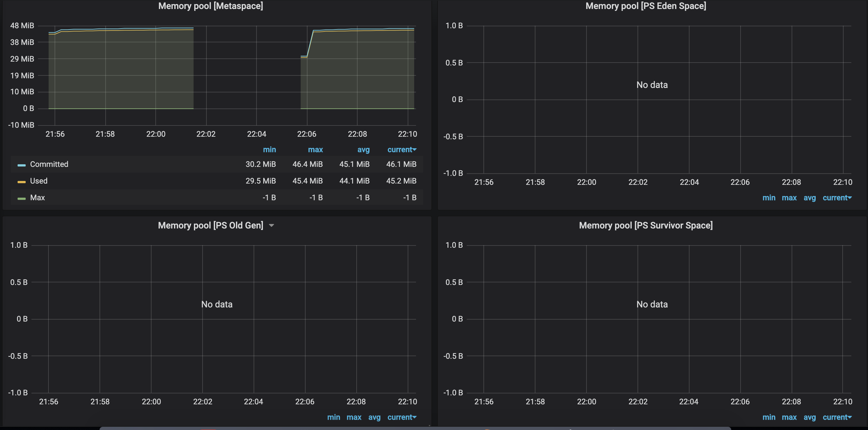
Task: Toggle the Used series in the legend
Action: point(39,181)
